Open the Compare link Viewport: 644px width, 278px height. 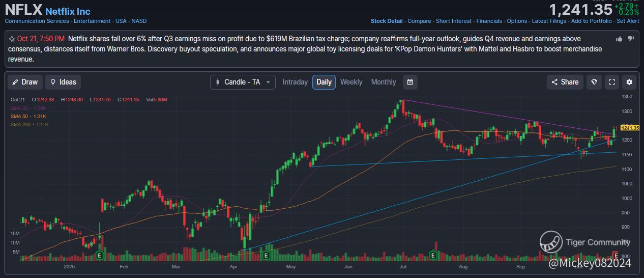[x=419, y=21]
